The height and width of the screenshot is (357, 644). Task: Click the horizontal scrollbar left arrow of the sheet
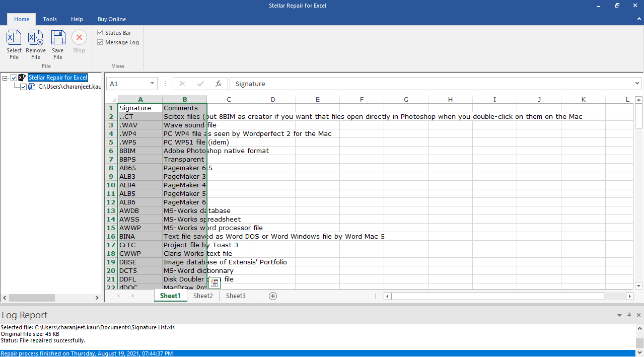(x=388, y=296)
